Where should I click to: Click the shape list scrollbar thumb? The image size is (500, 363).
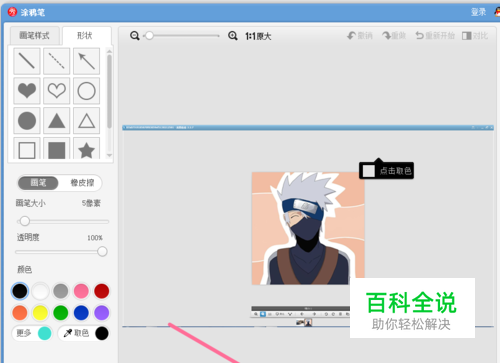109,92
